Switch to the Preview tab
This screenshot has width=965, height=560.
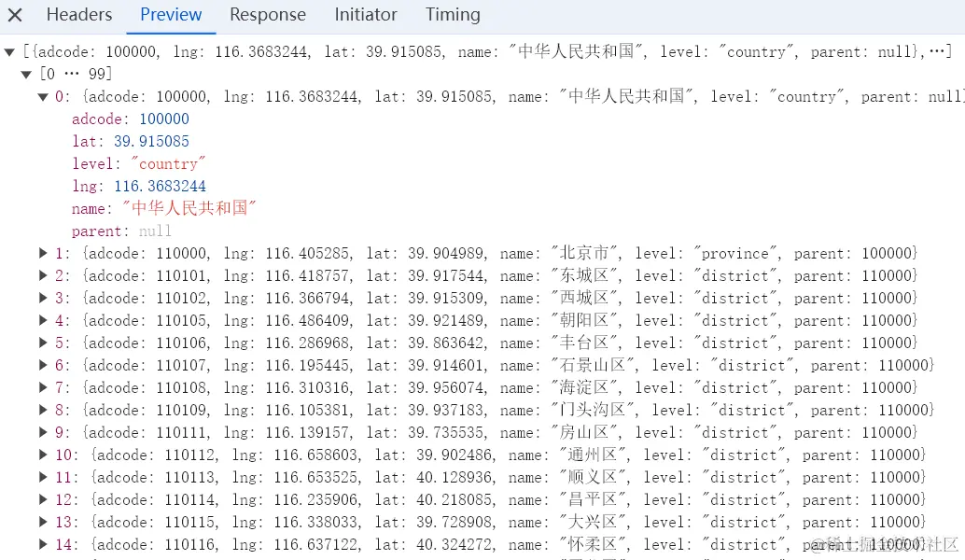(171, 15)
